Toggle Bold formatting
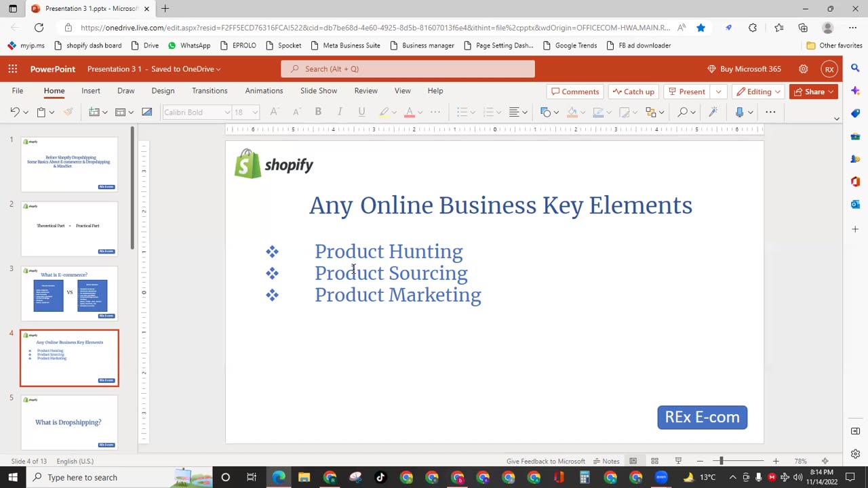This screenshot has width=868, height=488. tap(317, 112)
